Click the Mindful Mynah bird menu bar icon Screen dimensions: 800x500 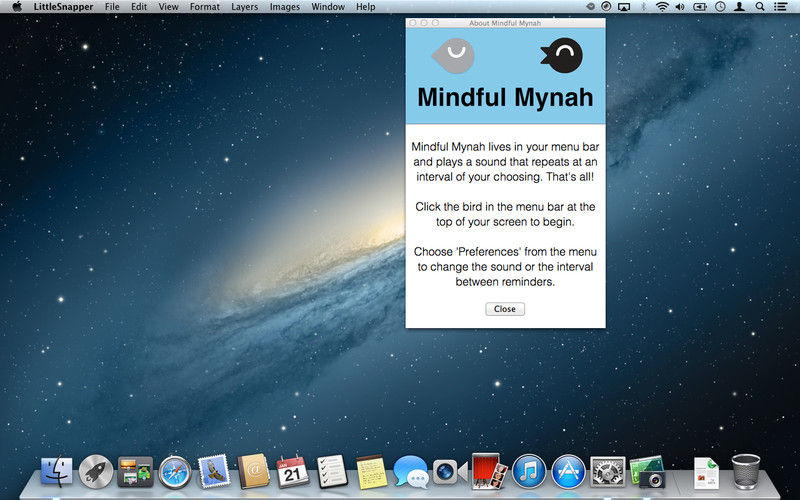pyautogui.click(x=590, y=7)
